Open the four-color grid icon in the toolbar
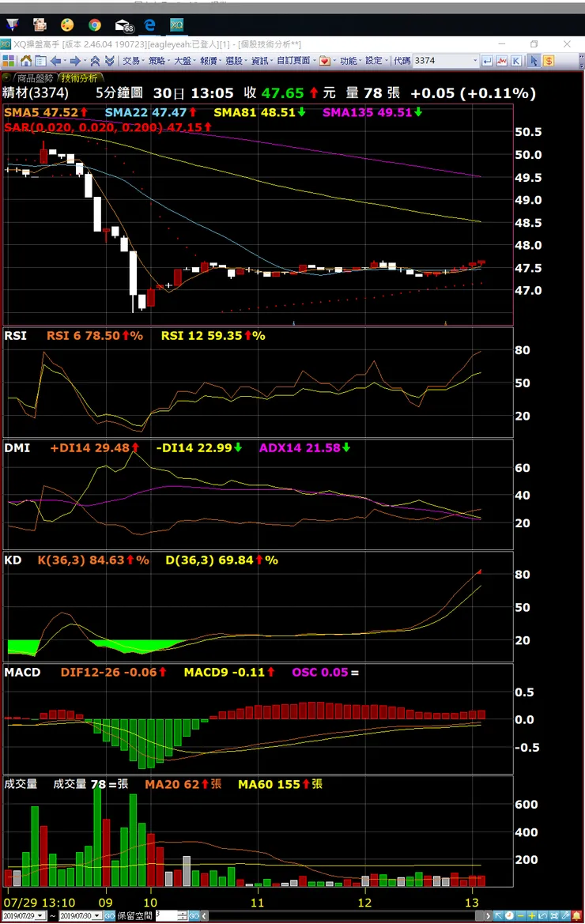The width and height of the screenshot is (585, 924). tap(8, 61)
